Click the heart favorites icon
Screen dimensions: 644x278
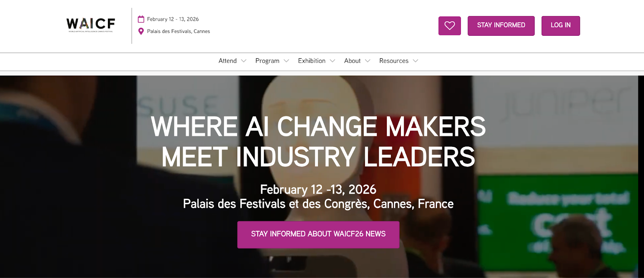tap(450, 25)
